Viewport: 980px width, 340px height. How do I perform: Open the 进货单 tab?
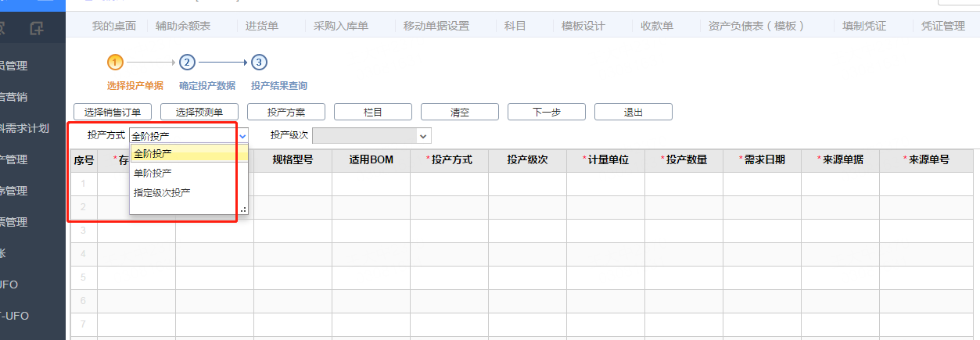tap(262, 26)
